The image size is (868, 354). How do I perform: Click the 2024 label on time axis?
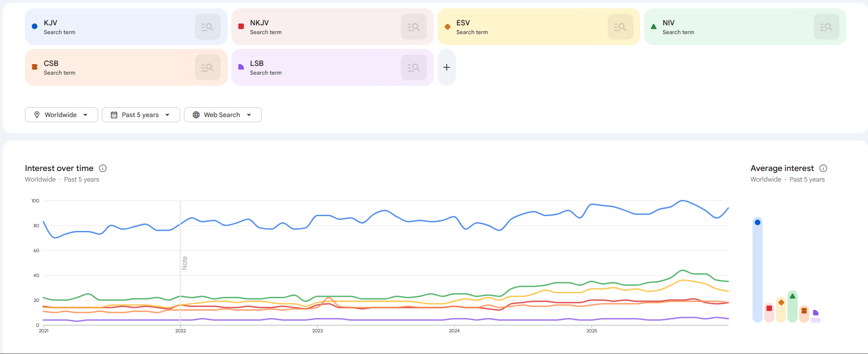(454, 330)
